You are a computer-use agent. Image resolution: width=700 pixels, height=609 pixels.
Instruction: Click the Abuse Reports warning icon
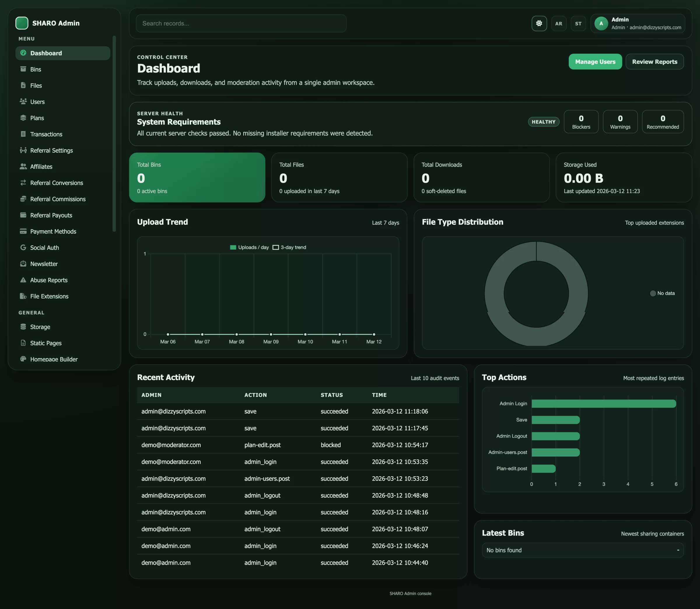(x=23, y=280)
